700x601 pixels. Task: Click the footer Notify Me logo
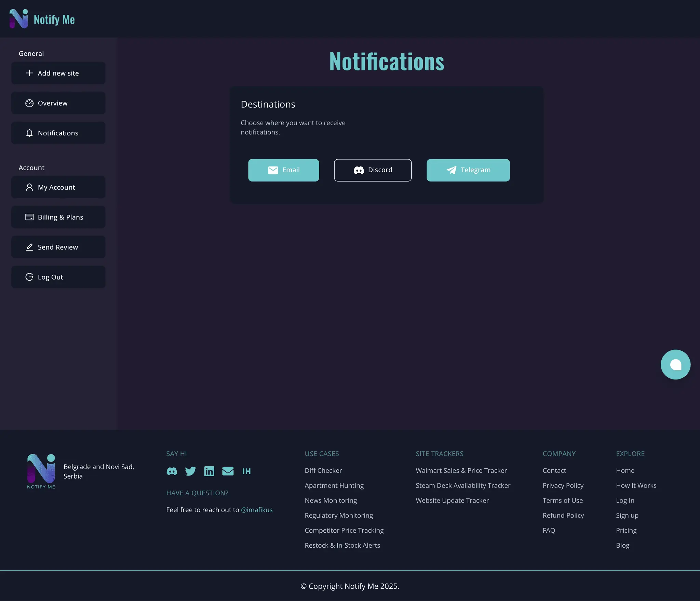[41, 471]
